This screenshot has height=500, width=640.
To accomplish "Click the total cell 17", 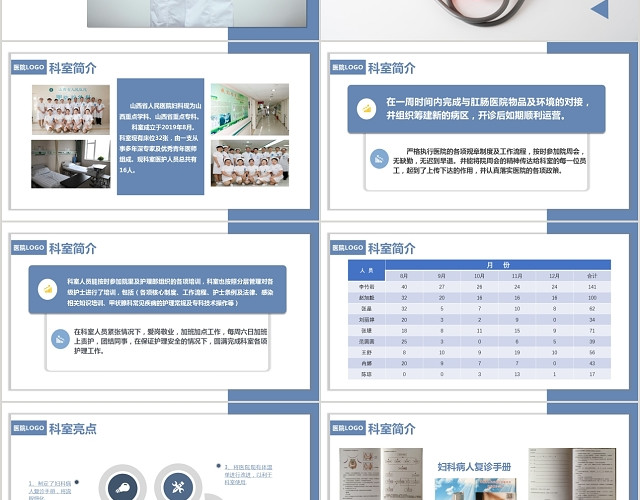I will coord(592,374).
